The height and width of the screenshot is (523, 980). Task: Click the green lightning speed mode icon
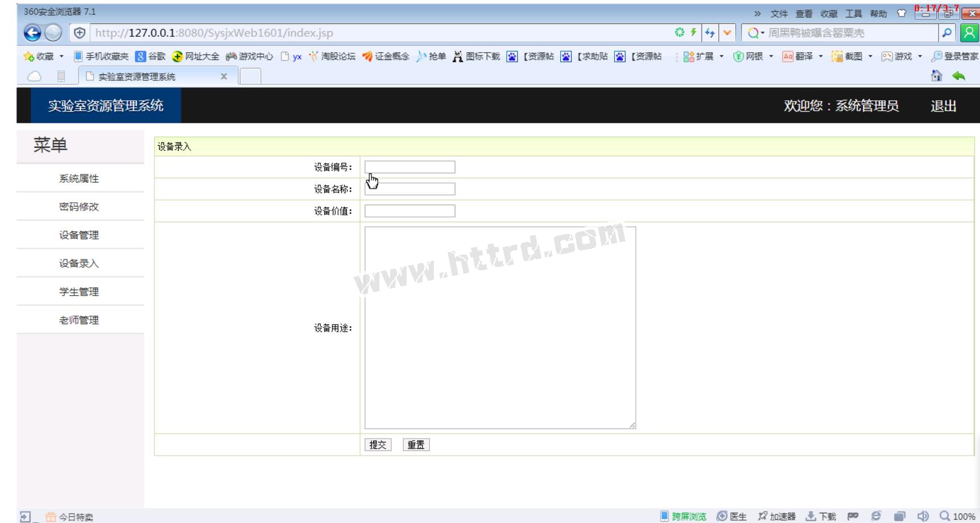click(693, 32)
